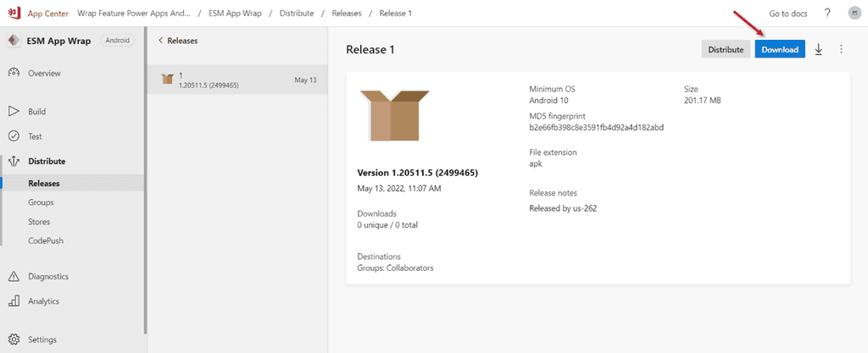Click the ESM App Wrap sidebar title

pos(58,41)
